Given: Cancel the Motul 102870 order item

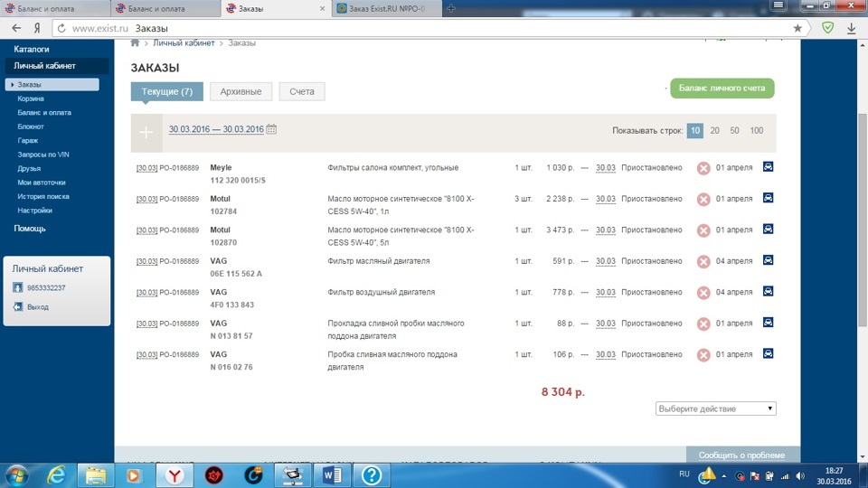Looking at the screenshot, I should click(x=703, y=230).
